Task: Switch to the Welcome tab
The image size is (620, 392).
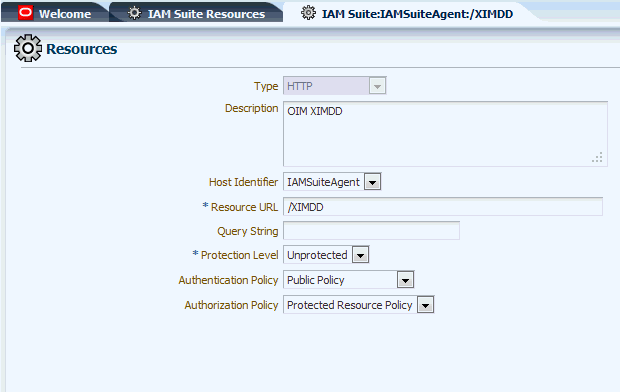Action: 55,13
